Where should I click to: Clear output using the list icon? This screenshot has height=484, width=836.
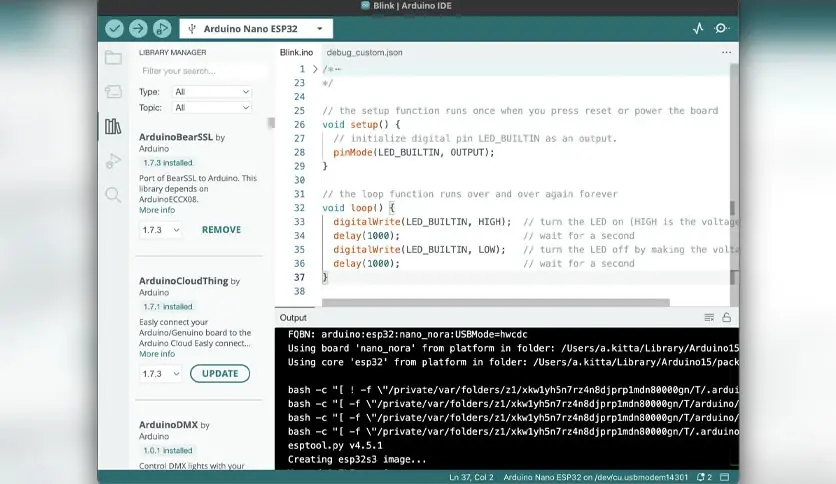[709, 317]
